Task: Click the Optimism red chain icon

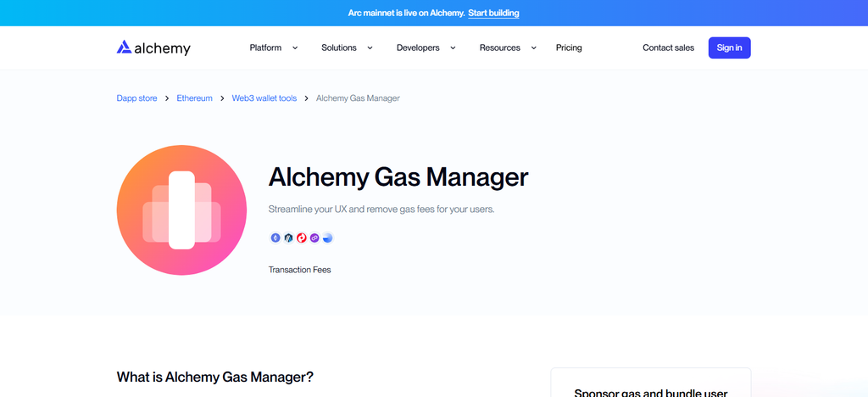Action: (x=302, y=238)
